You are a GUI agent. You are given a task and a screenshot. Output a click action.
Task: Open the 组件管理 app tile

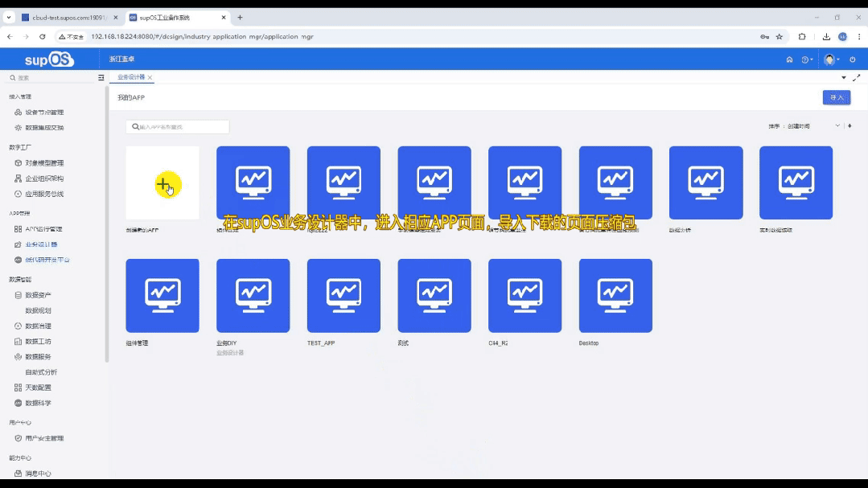[x=162, y=296]
